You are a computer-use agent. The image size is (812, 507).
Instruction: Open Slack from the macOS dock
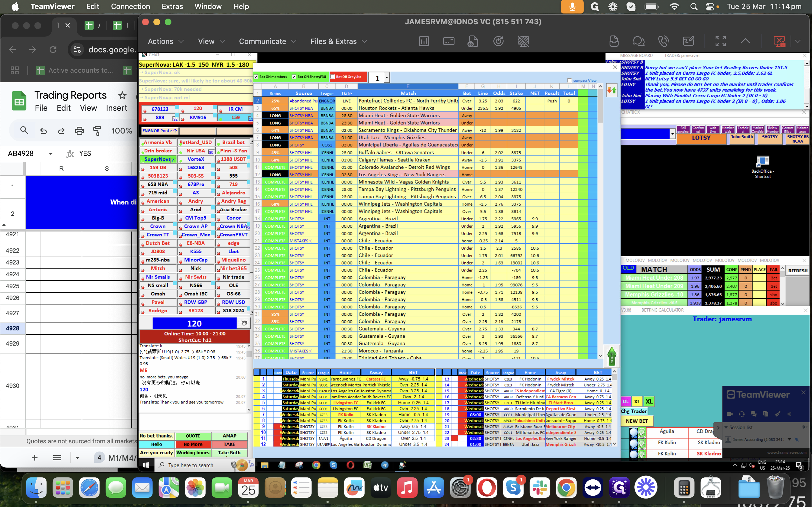(x=540, y=487)
